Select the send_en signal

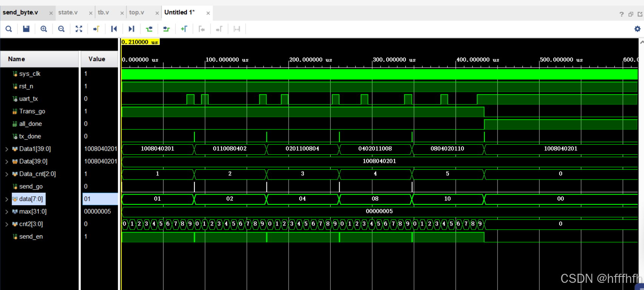[31, 236]
